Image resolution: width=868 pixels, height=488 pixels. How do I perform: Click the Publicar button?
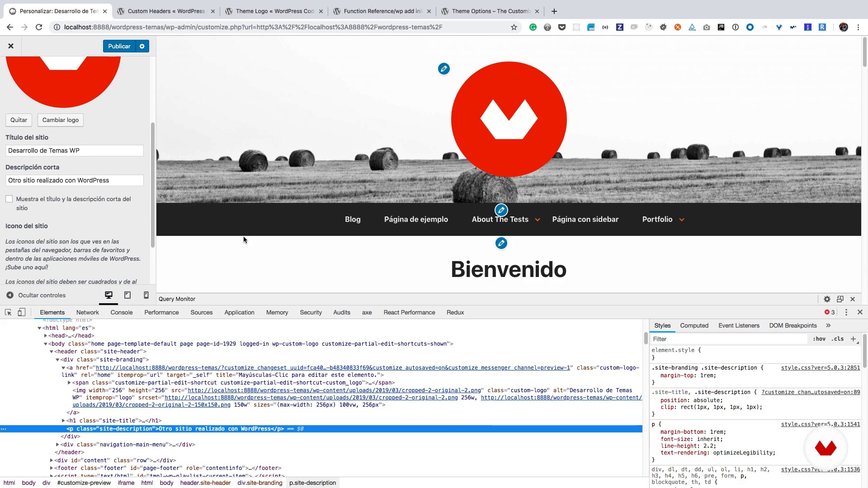119,46
